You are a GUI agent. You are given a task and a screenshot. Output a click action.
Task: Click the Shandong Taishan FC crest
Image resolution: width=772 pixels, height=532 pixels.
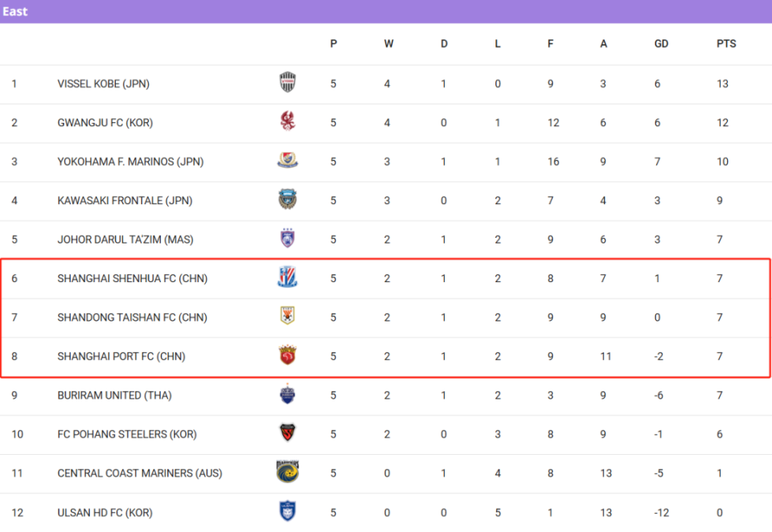(288, 317)
